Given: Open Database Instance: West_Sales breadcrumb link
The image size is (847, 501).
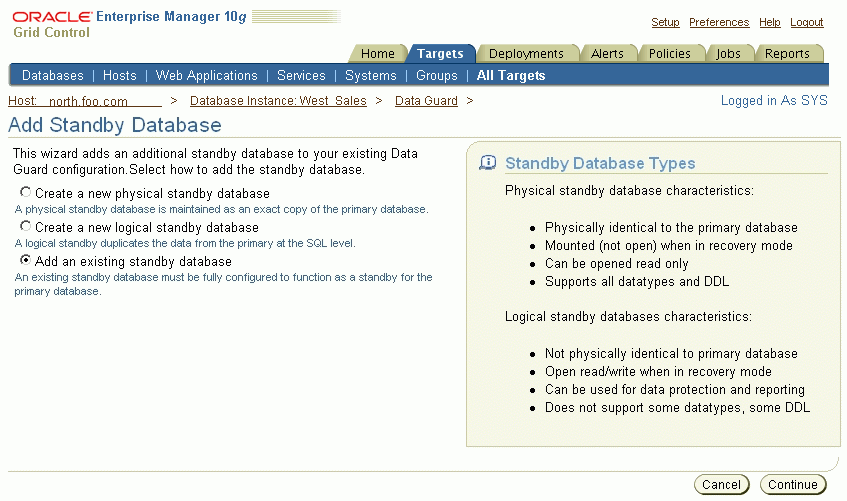Looking at the screenshot, I should coord(278,101).
